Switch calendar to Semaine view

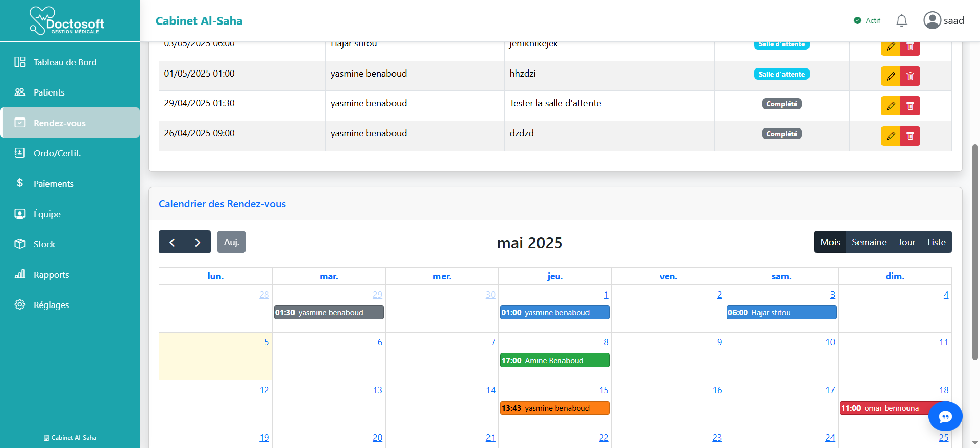869,242
